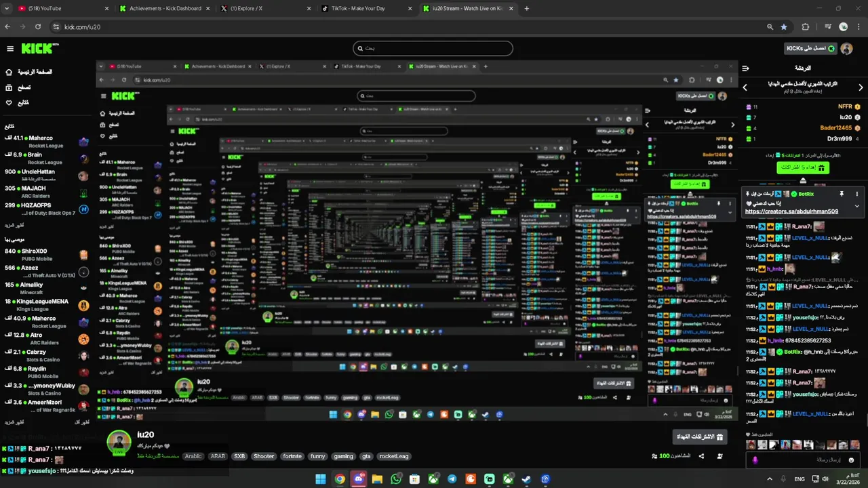
Task: Click the follow user icon below stream
Action: pyautogui.click(x=719, y=456)
